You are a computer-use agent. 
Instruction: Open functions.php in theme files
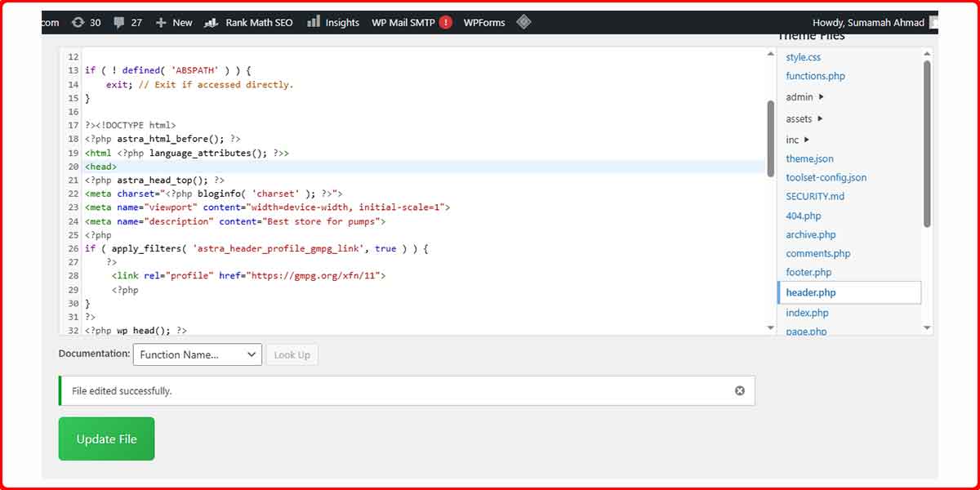coord(816,76)
